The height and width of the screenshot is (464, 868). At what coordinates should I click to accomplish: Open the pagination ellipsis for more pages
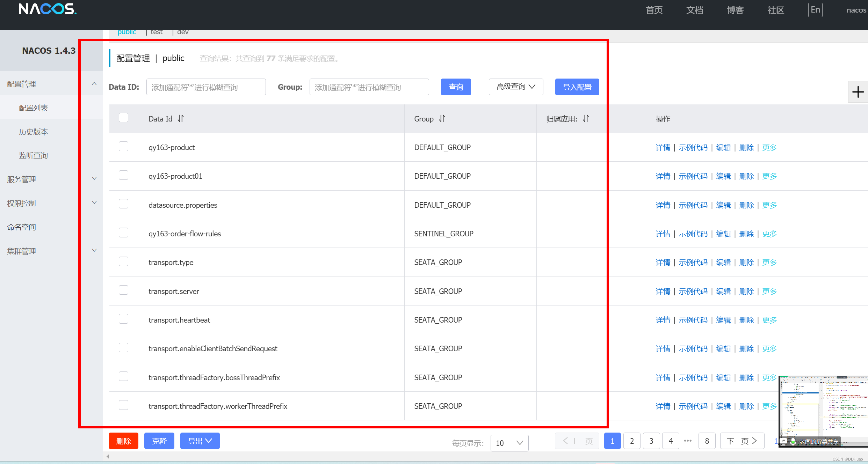pyautogui.click(x=688, y=441)
